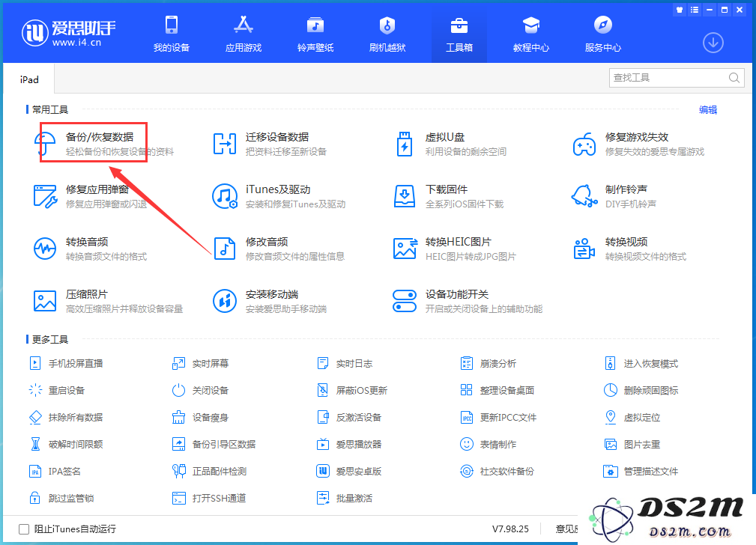Image resolution: width=756 pixels, height=545 pixels.
Task: Open 转换HEIC图片 icon
Action: click(x=405, y=249)
